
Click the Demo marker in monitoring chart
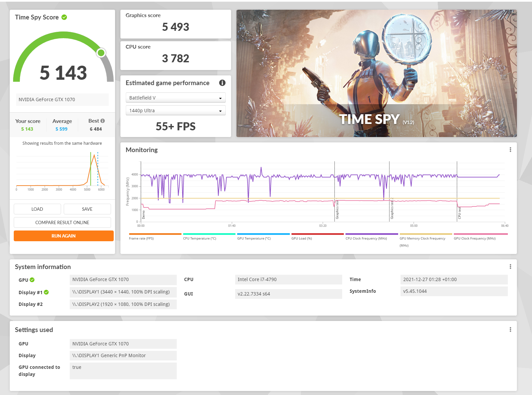pyautogui.click(x=144, y=215)
